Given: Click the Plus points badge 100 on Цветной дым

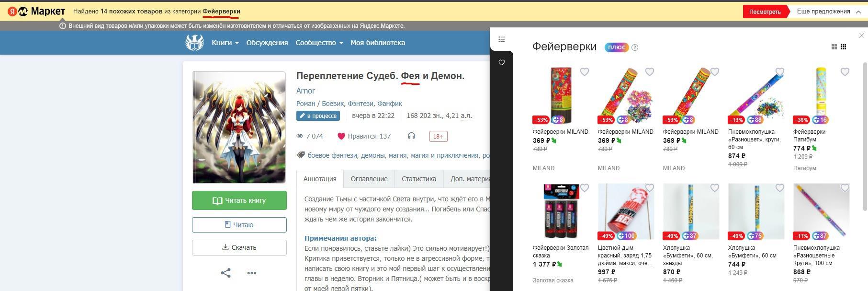Looking at the screenshot, I should pyautogui.click(x=627, y=236).
